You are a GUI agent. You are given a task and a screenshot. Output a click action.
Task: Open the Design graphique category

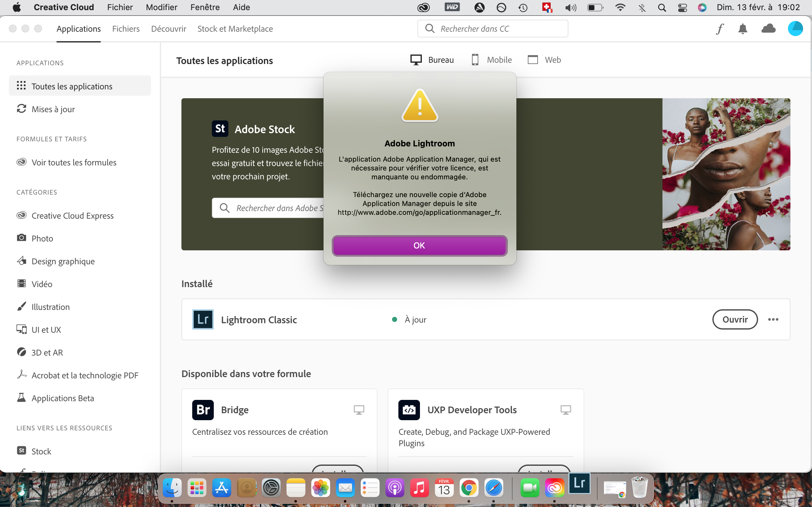[63, 261]
